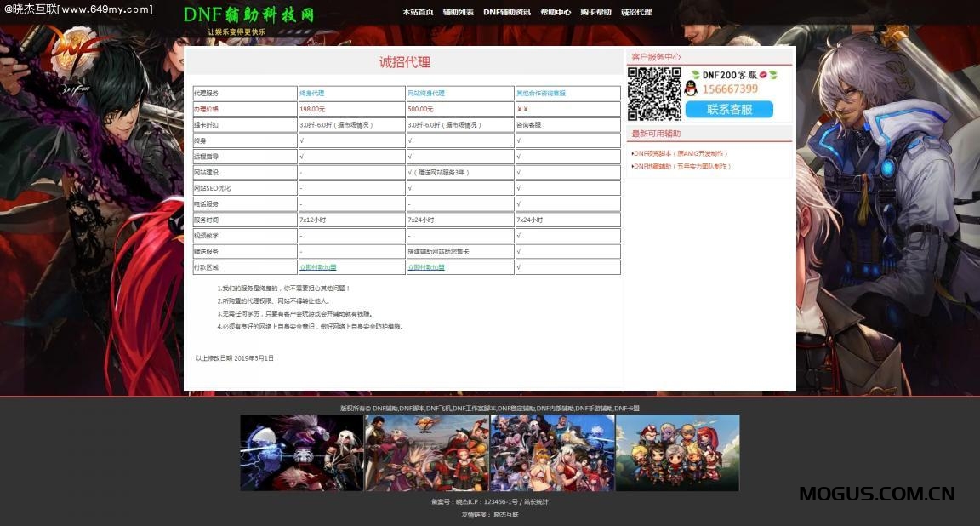
Task: Open the 辅助列表 navigation item
Action: click(x=456, y=12)
